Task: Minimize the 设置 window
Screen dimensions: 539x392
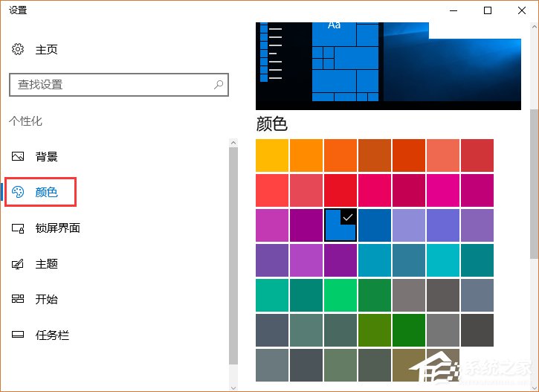Action: 454,10
